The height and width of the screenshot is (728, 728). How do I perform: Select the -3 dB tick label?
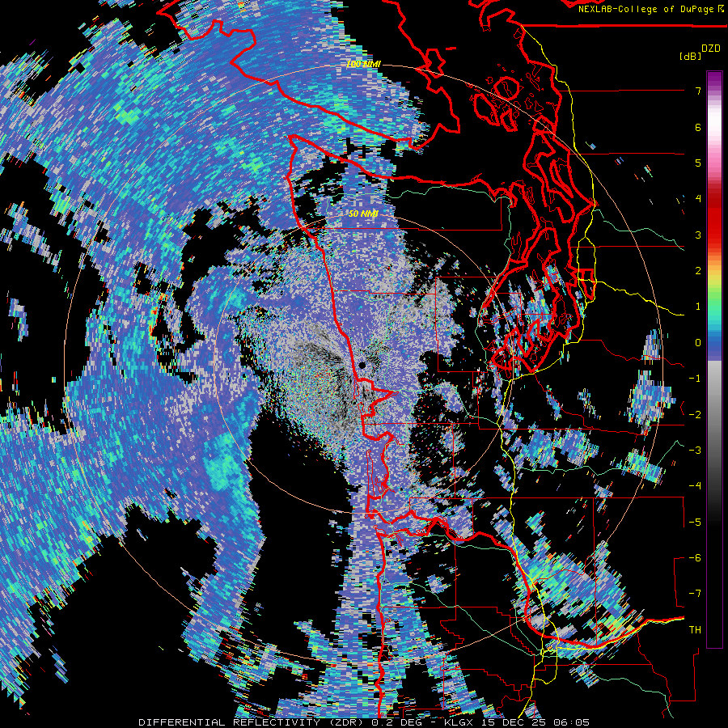click(x=695, y=451)
